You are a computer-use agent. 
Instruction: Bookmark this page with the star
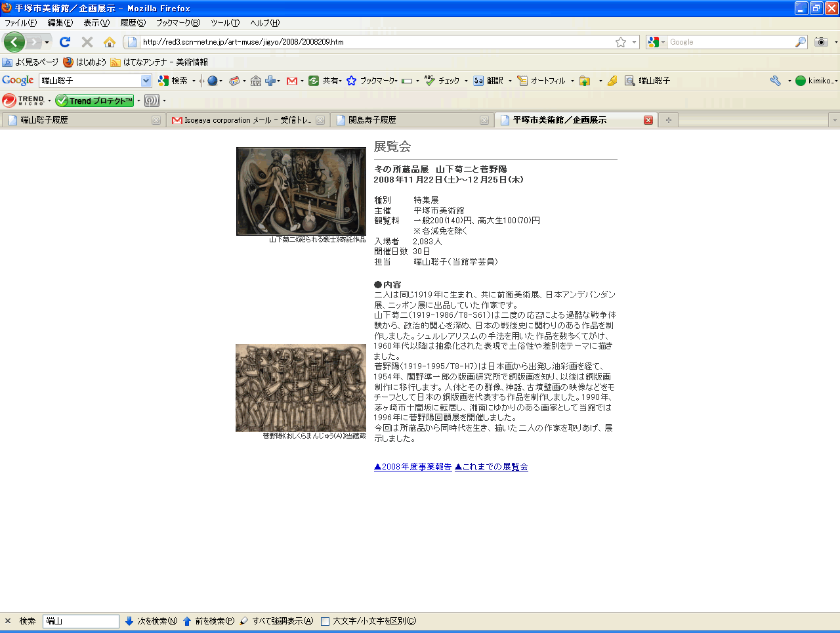tap(621, 42)
